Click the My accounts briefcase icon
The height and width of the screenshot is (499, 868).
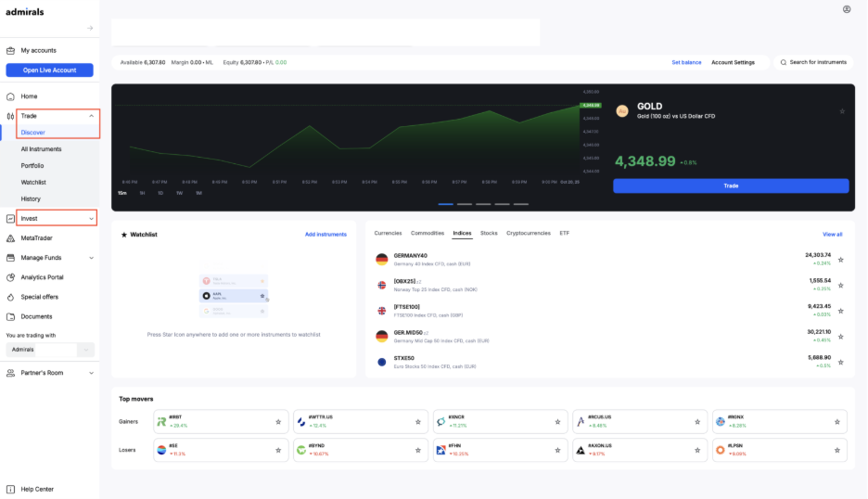click(x=10, y=50)
